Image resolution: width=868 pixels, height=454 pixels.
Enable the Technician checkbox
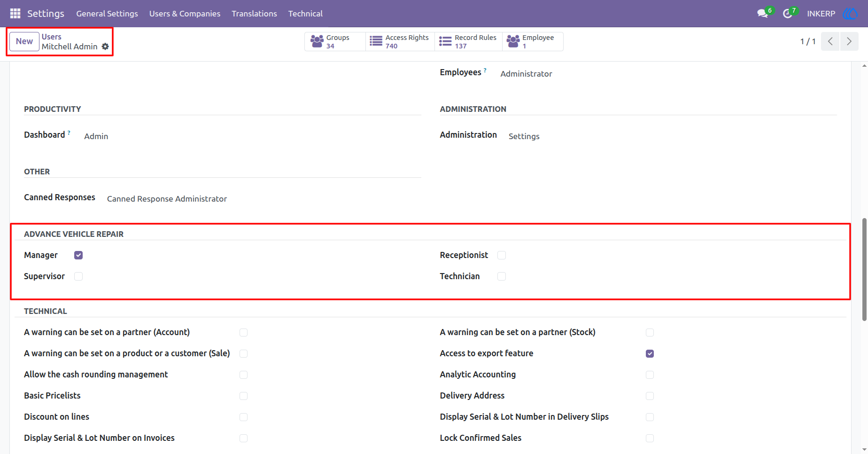click(x=502, y=276)
